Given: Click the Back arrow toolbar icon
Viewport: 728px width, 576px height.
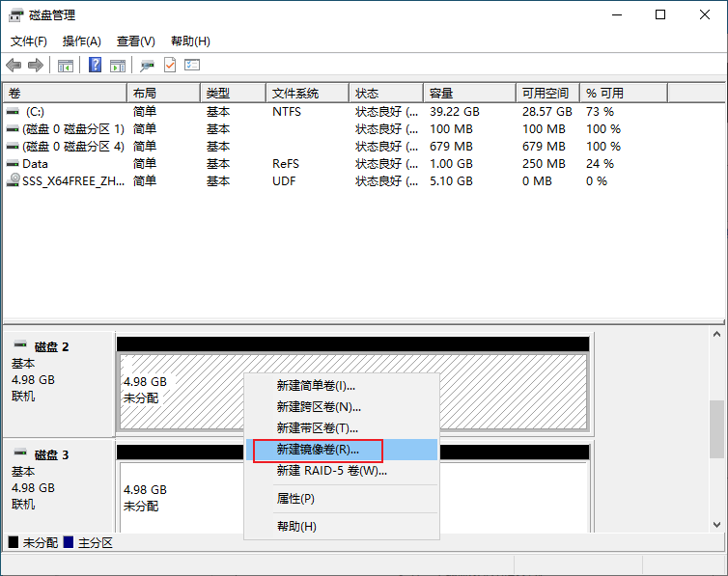Looking at the screenshot, I should 14,66.
